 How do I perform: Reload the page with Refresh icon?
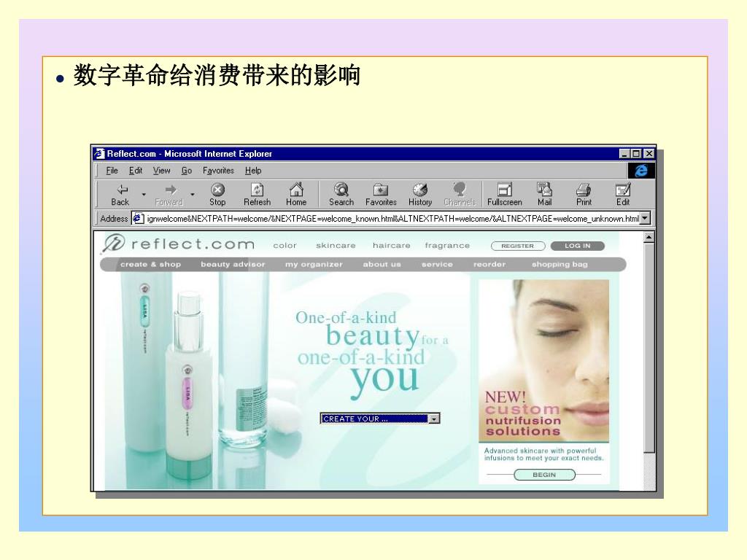pyautogui.click(x=258, y=195)
